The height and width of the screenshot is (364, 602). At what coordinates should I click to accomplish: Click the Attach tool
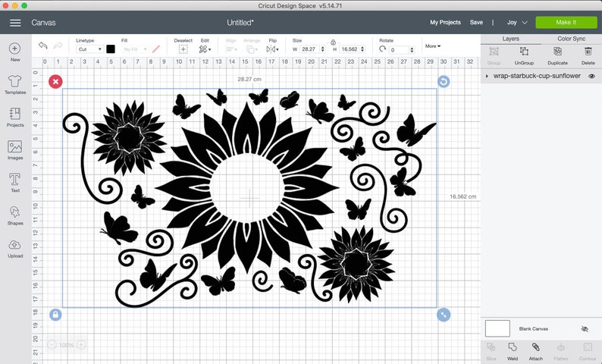point(535,351)
